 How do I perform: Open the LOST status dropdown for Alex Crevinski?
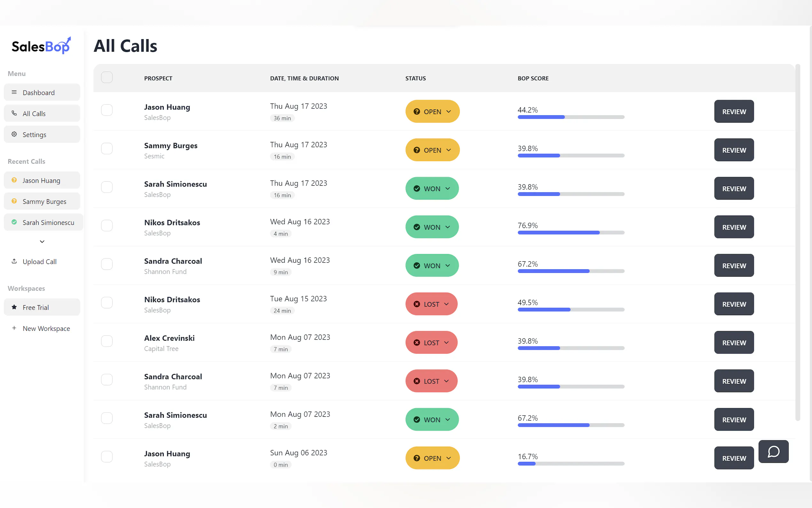click(x=431, y=343)
